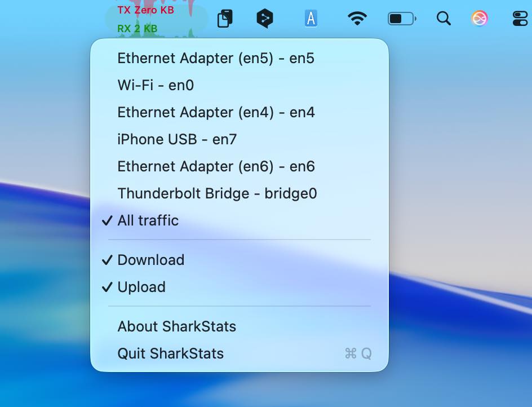The image size is (532, 407).
Task: Open Control Center toggles icon
Action: pyautogui.click(x=521, y=19)
